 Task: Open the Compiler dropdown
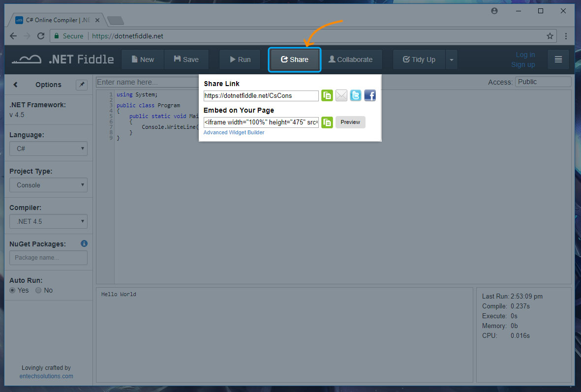tap(49, 221)
